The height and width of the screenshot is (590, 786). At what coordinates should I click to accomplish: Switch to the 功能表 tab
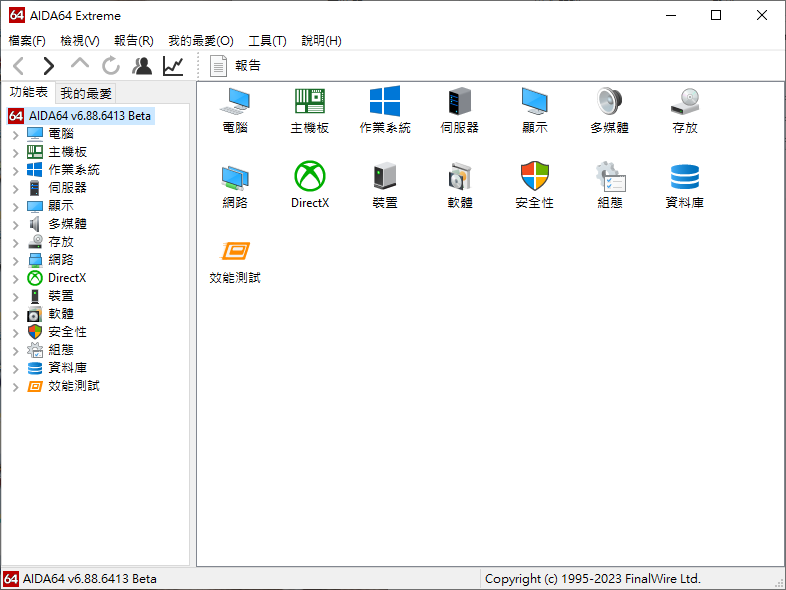[29, 92]
